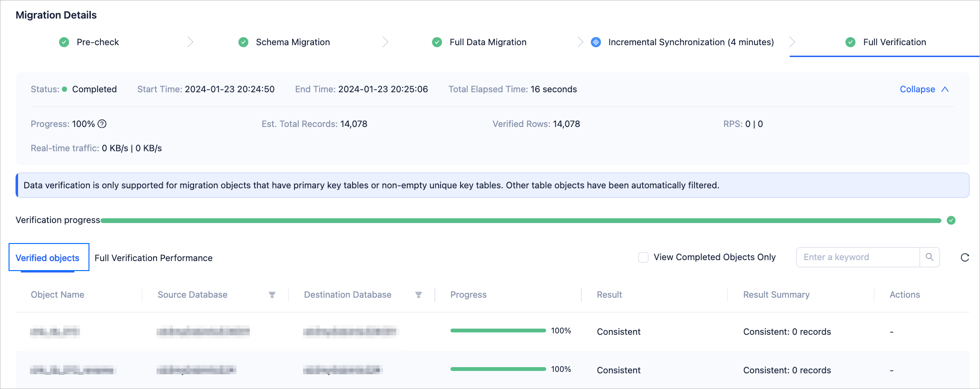Click the Object Name column header

click(58, 295)
